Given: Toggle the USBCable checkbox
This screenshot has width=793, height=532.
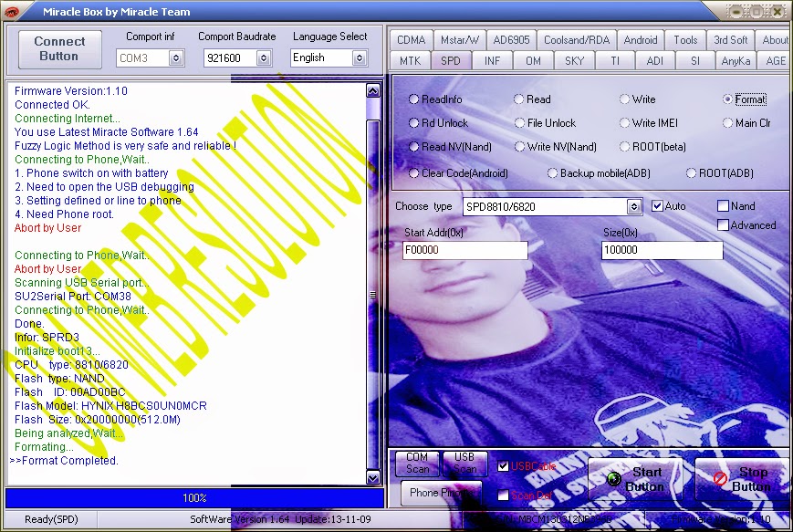Looking at the screenshot, I should pyautogui.click(x=503, y=465).
